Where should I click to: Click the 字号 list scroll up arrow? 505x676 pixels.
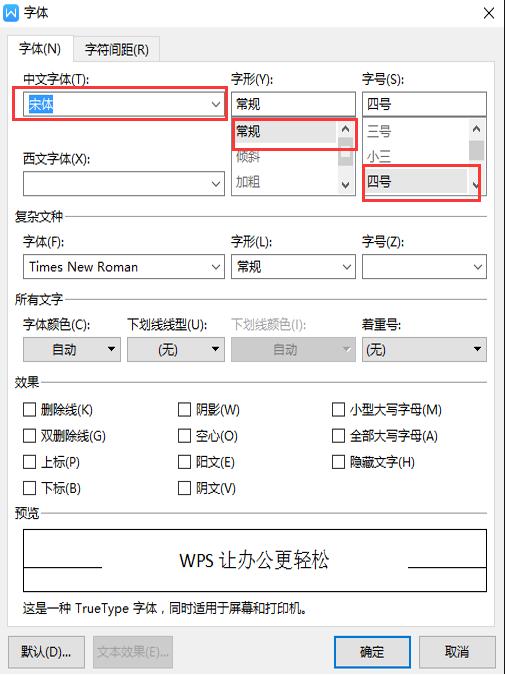476,128
